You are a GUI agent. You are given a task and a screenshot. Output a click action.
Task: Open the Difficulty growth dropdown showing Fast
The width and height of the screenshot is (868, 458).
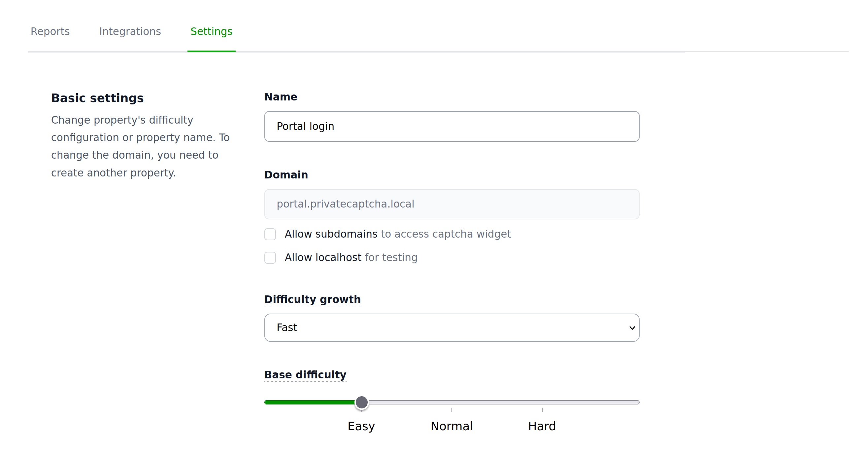click(x=451, y=327)
